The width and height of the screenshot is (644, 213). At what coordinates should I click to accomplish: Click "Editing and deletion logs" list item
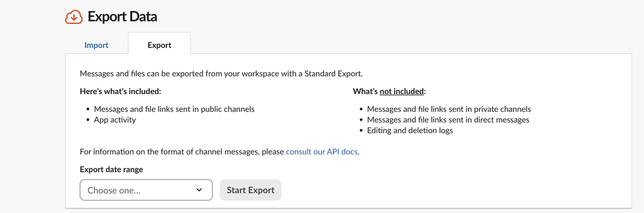[x=410, y=130]
